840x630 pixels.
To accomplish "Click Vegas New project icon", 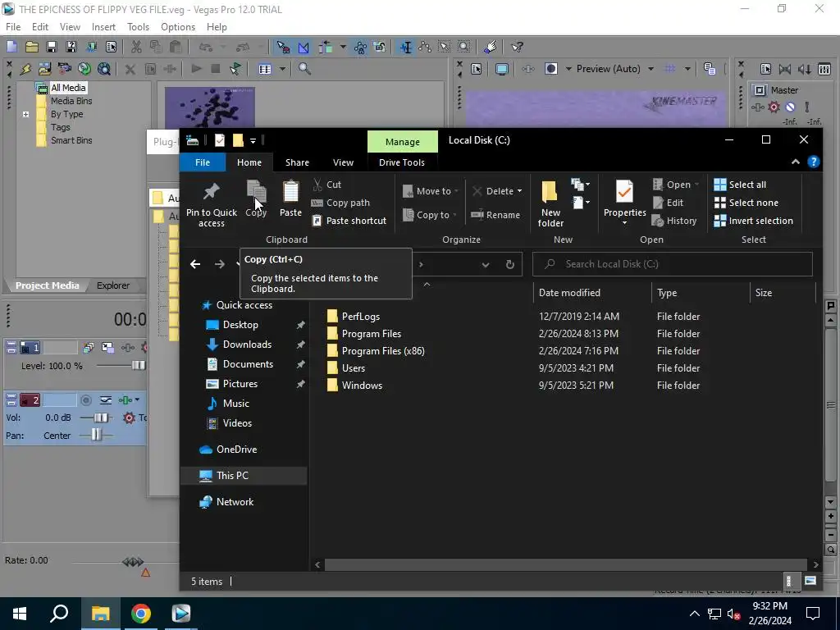I will (x=11, y=47).
